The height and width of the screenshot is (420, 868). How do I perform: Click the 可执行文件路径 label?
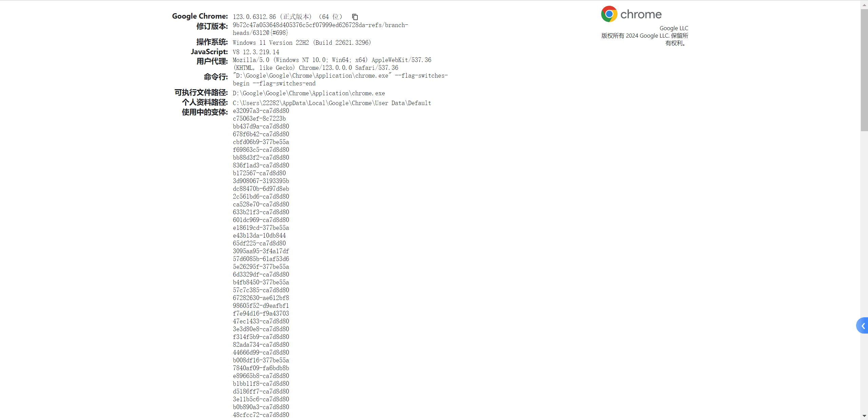click(201, 93)
